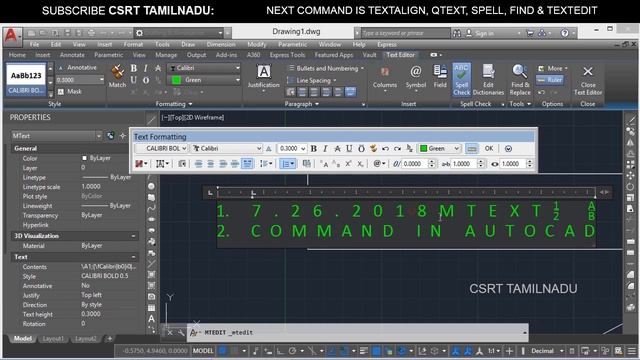Image resolution: width=640 pixels, height=360 pixels.
Task: Click the oblique angle 0.0000 field
Action: pos(415,164)
